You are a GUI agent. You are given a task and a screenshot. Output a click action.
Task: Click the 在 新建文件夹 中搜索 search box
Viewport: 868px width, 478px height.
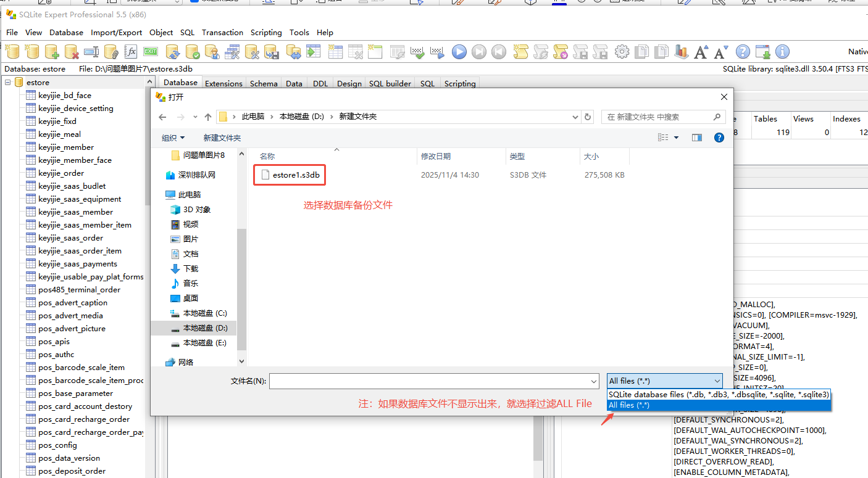pyautogui.click(x=663, y=117)
